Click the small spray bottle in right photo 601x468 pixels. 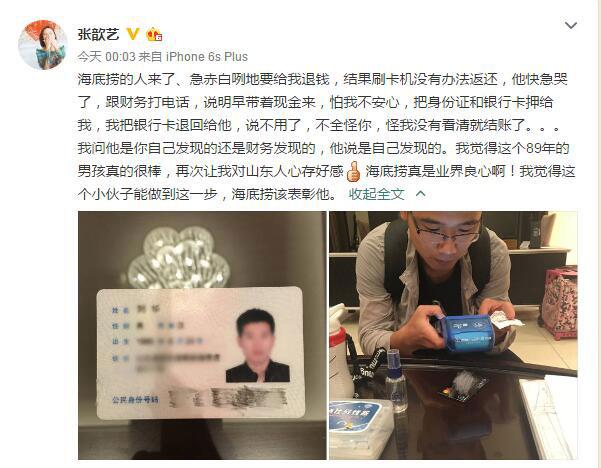[x=396, y=380]
